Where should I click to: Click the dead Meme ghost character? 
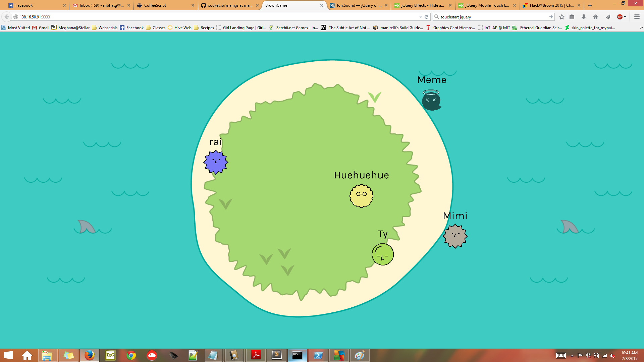pyautogui.click(x=431, y=101)
